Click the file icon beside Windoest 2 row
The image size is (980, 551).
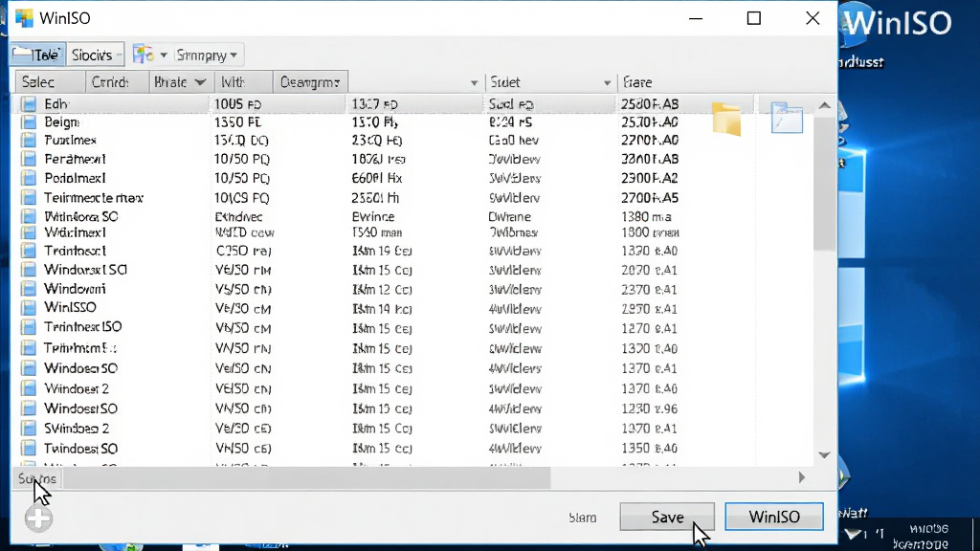click(28, 388)
